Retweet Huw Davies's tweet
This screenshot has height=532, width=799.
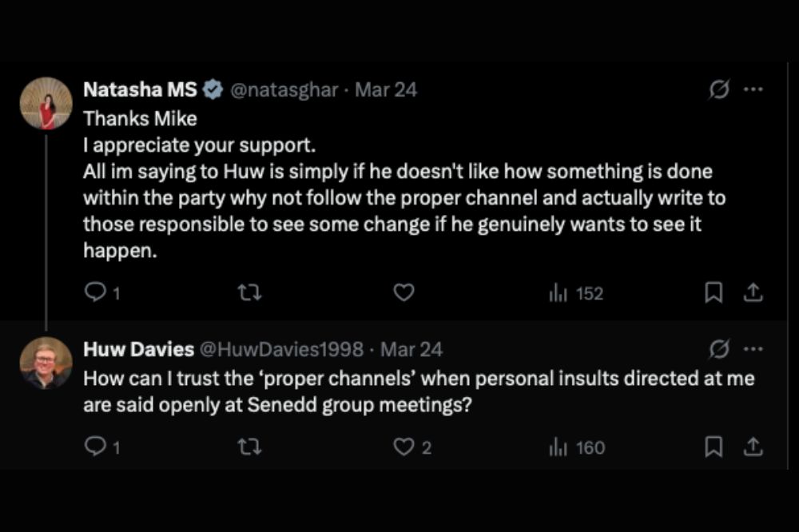pos(250,447)
